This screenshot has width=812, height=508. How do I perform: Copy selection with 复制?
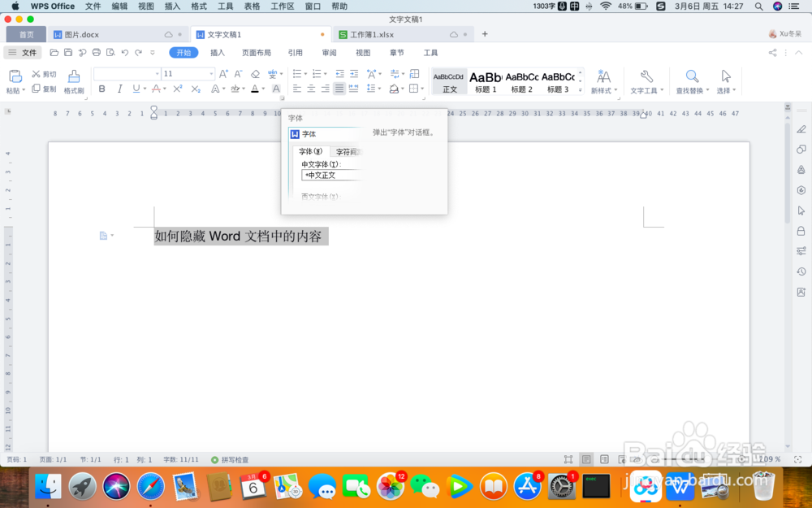(x=44, y=89)
